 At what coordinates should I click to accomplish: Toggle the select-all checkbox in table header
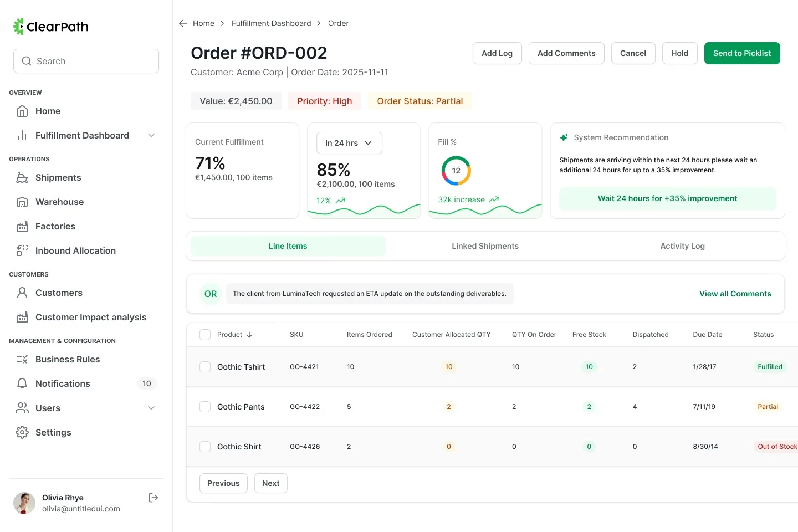click(x=205, y=335)
